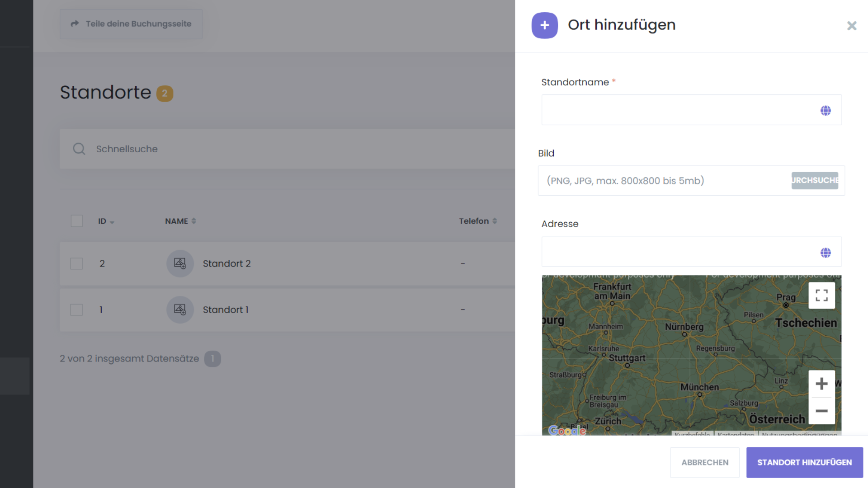Image resolution: width=868 pixels, height=488 pixels.
Task: Click the globe translate icon in Standortname field
Action: (826, 111)
